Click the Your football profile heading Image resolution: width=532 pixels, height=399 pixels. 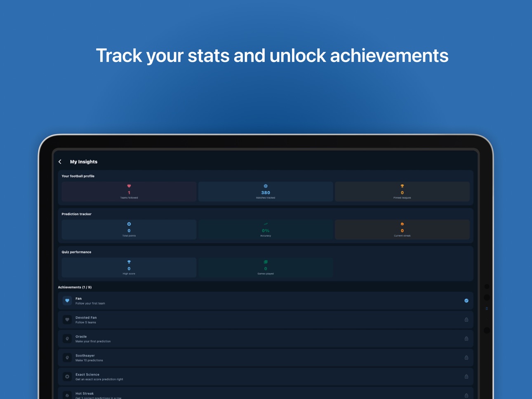pos(78,176)
